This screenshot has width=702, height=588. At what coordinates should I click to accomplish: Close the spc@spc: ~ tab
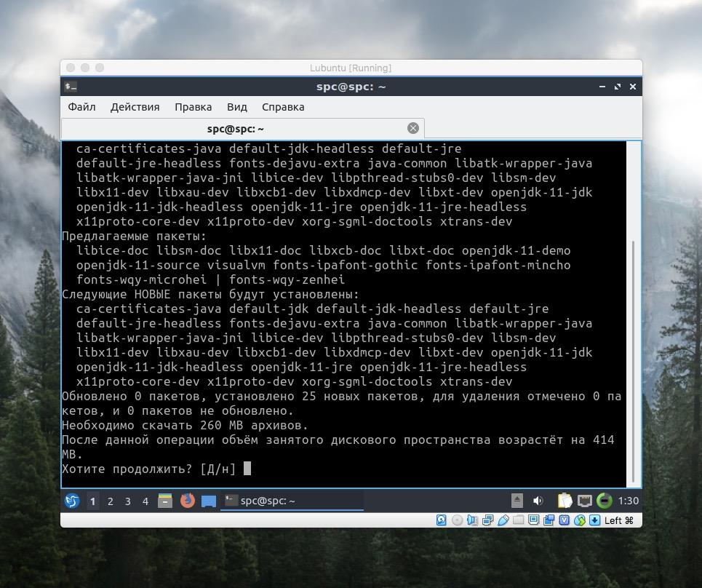pyautogui.click(x=412, y=127)
